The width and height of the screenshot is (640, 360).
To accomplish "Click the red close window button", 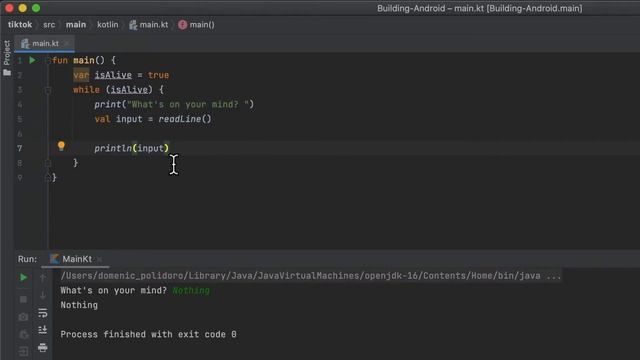I will 9,8.
